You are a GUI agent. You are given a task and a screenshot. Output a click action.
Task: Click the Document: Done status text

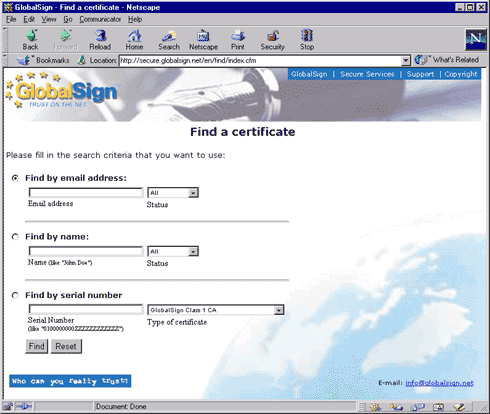coord(121,407)
